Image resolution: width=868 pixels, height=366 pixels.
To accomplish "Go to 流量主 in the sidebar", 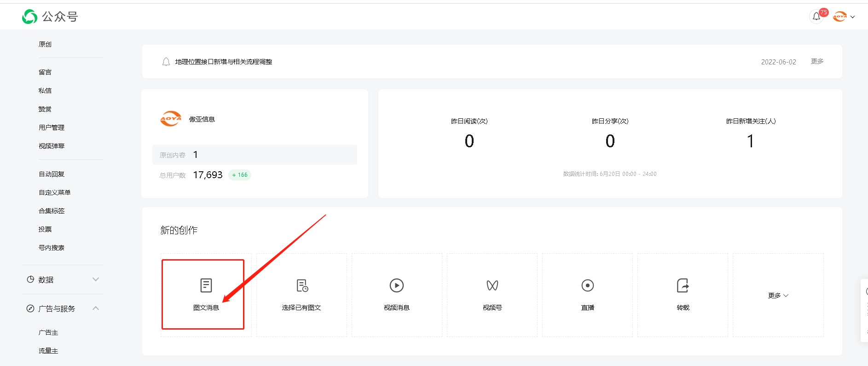I will tap(48, 351).
